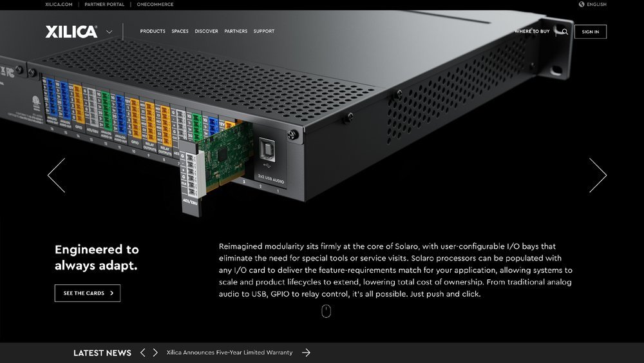
Task: Go to previous hero slide arrow
Action: pyautogui.click(x=56, y=175)
